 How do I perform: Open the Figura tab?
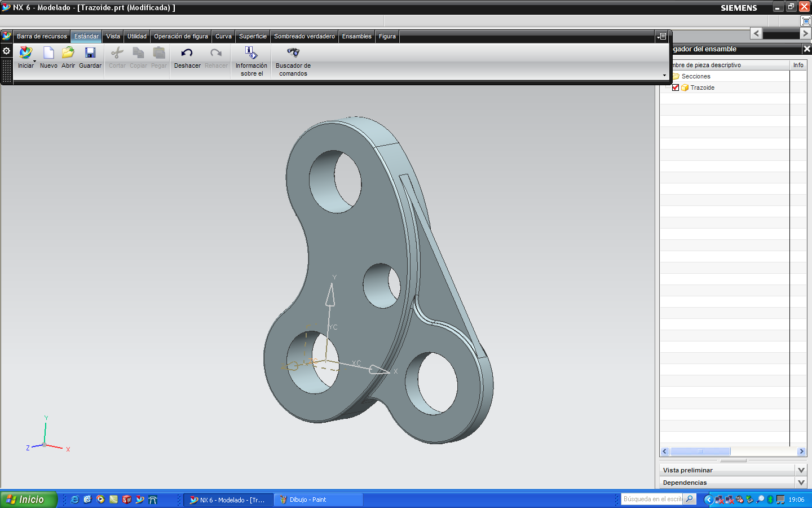[387, 36]
